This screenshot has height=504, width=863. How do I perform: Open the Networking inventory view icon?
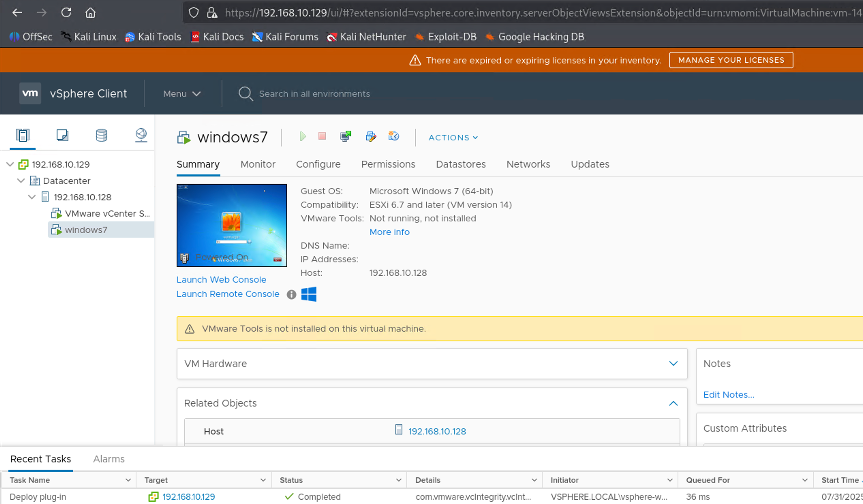[x=141, y=135]
